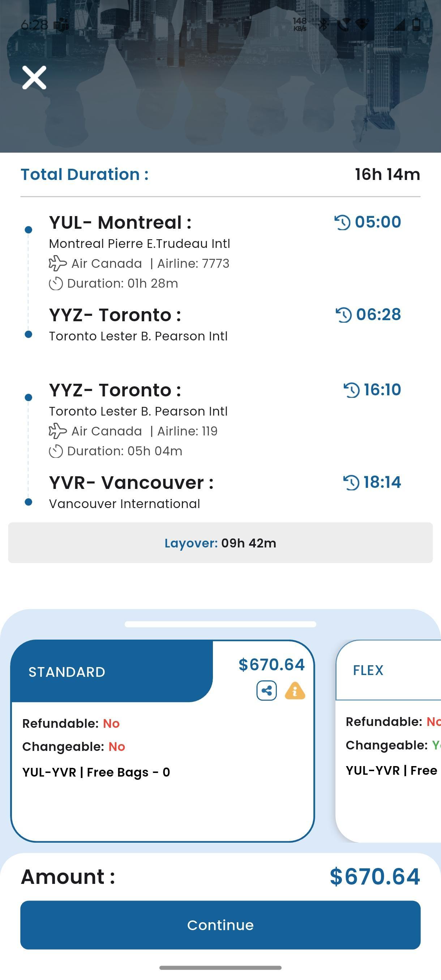The width and height of the screenshot is (441, 980).
Task: Tap clock icon beside 18:14 arrival
Action: click(351, 482)
